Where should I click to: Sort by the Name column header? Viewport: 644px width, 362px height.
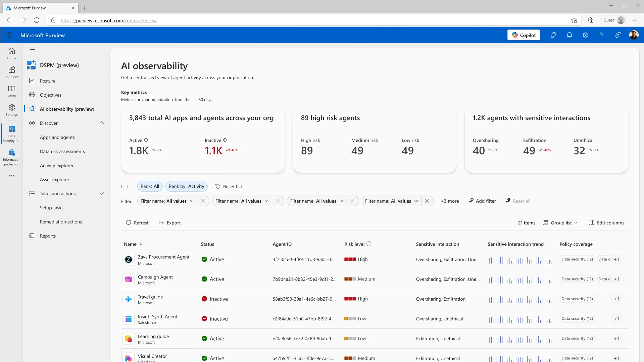click(x=133, y=244)
